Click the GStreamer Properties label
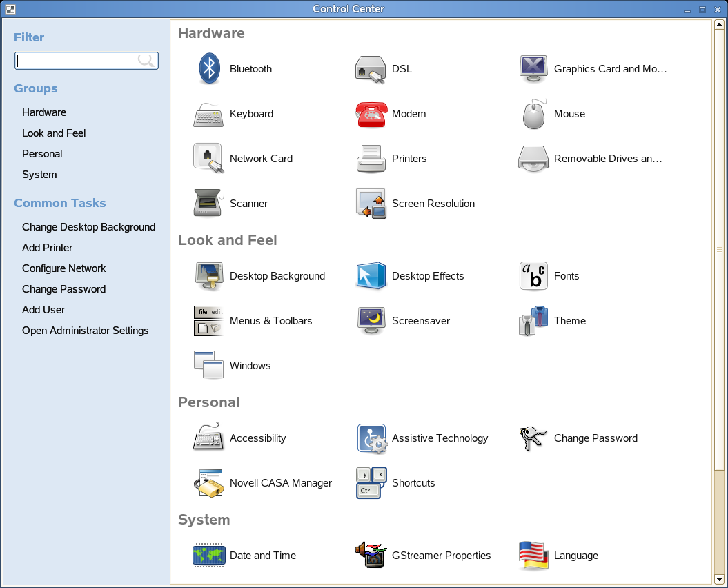This screenshot has width=728, height=588. click(x=441, y=556)
